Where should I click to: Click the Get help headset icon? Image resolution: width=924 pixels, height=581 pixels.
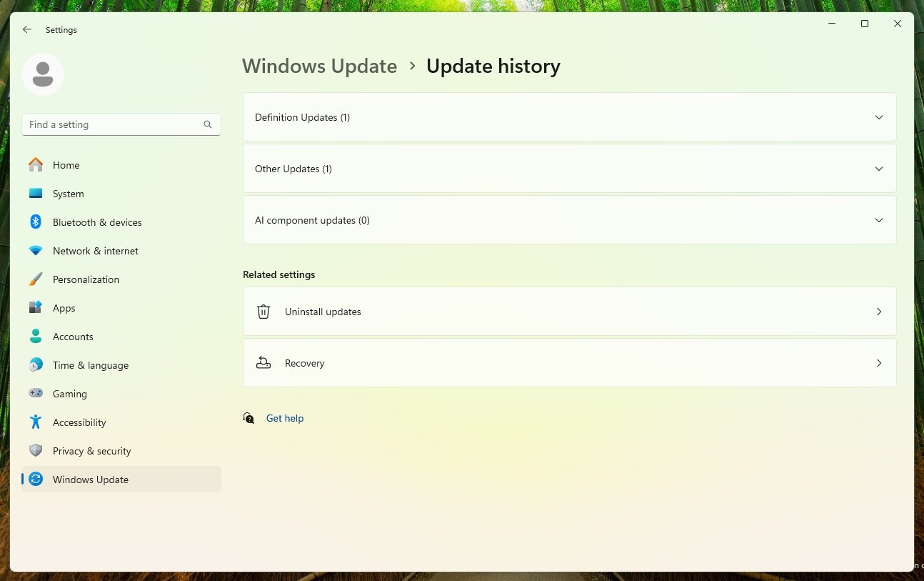click(248, 418)
